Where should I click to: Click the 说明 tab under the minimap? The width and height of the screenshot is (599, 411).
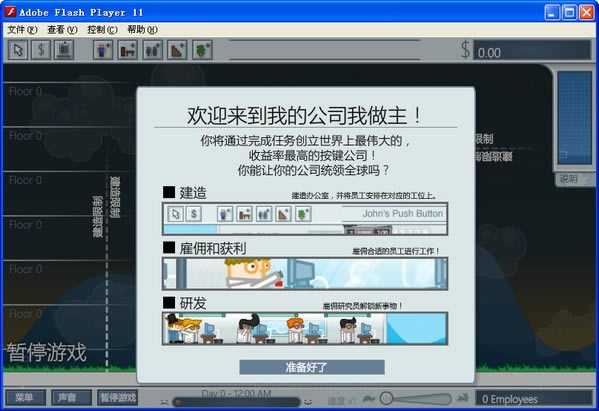[x=569, y=179]
